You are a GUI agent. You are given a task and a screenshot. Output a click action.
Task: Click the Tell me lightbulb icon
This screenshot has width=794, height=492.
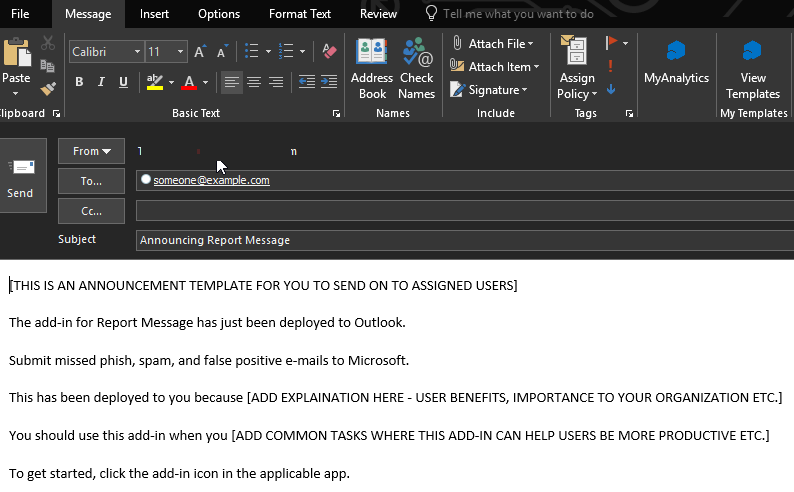click(431, 14)
